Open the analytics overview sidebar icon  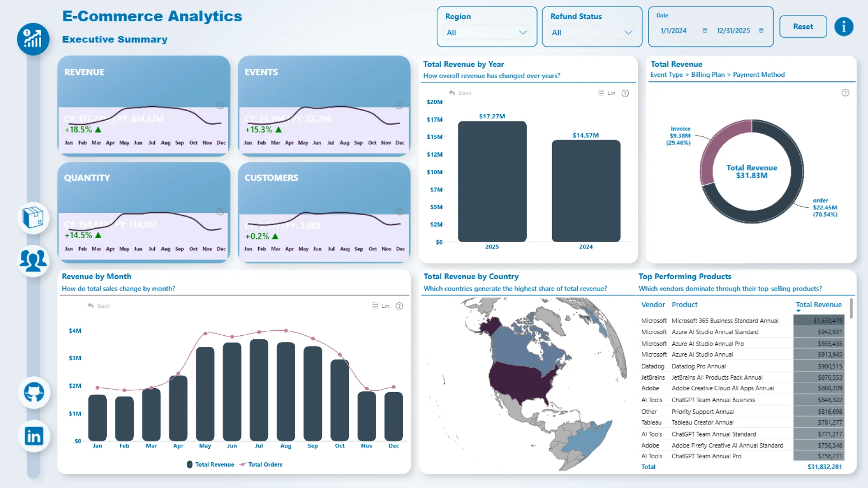(x=33, y=39)
